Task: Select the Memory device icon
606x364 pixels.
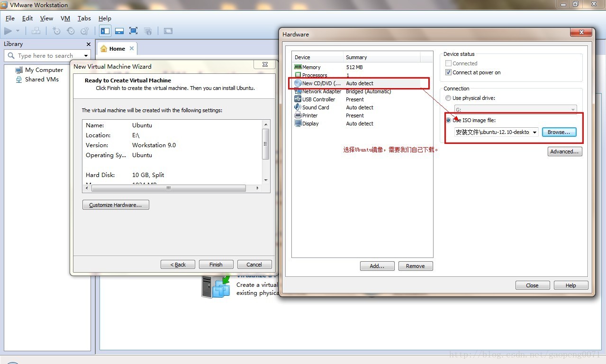Action: (298, 67)
